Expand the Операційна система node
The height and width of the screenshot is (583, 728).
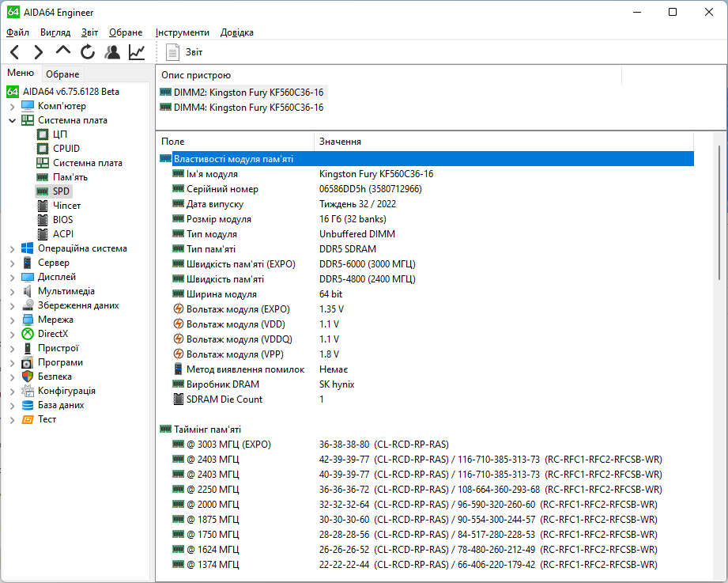[12, 249]
